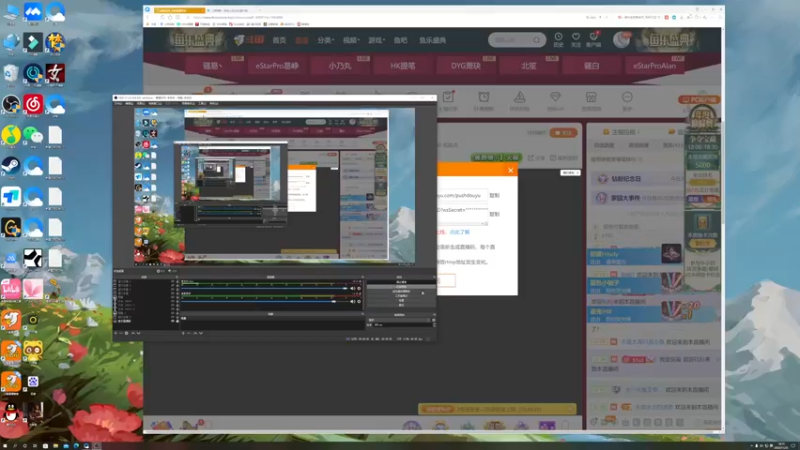
Task: Open the warning triangle icon in streamer toolbar
Action: 519,97
